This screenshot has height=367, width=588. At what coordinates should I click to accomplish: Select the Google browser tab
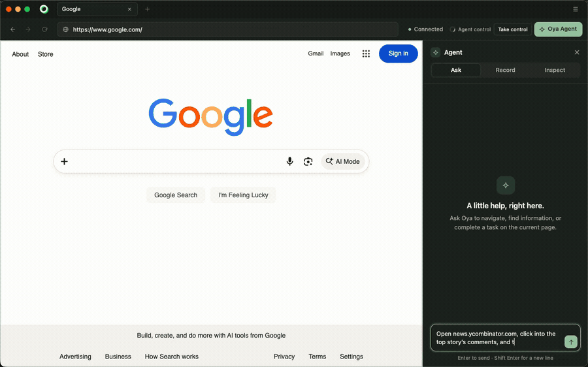[97, 9]
